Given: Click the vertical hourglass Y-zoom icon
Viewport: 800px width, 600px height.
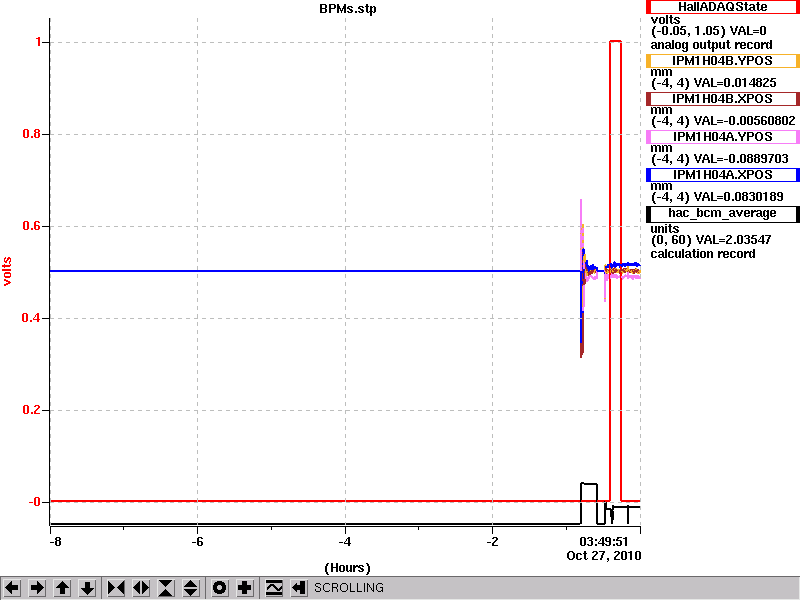Looking at the screenshot, I should pyautogui.click(x=166, y=588).
